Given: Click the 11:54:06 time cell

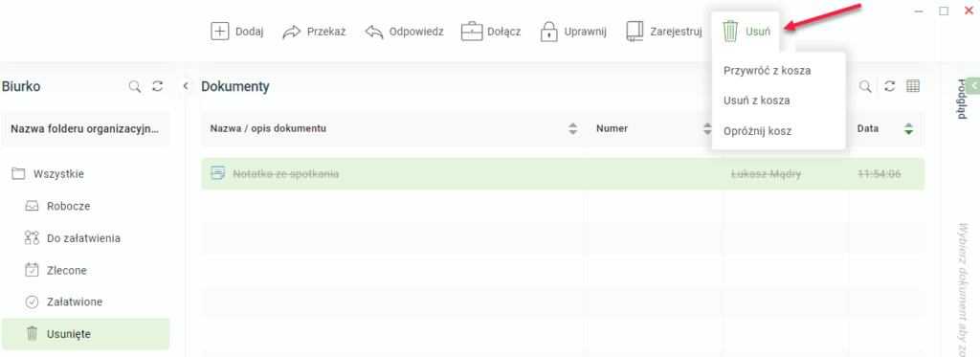Looking at the screenshot, I should pyautogui.click(x=879, y=174).
